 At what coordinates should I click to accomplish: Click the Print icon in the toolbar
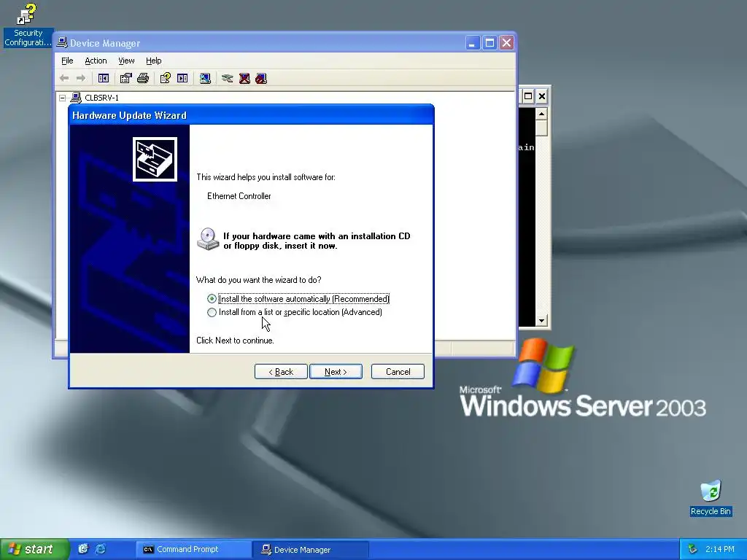143,78
